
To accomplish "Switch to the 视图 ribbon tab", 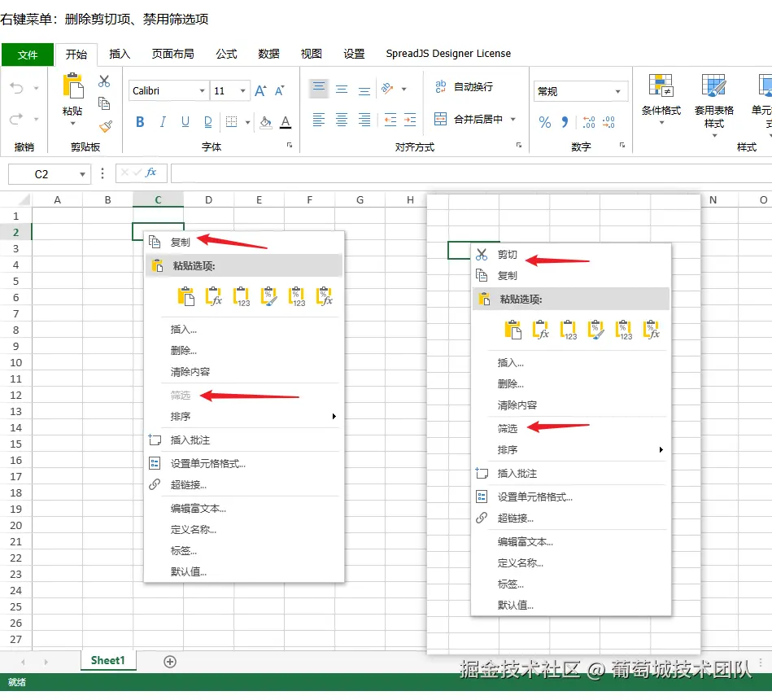I will click(312, 54).
